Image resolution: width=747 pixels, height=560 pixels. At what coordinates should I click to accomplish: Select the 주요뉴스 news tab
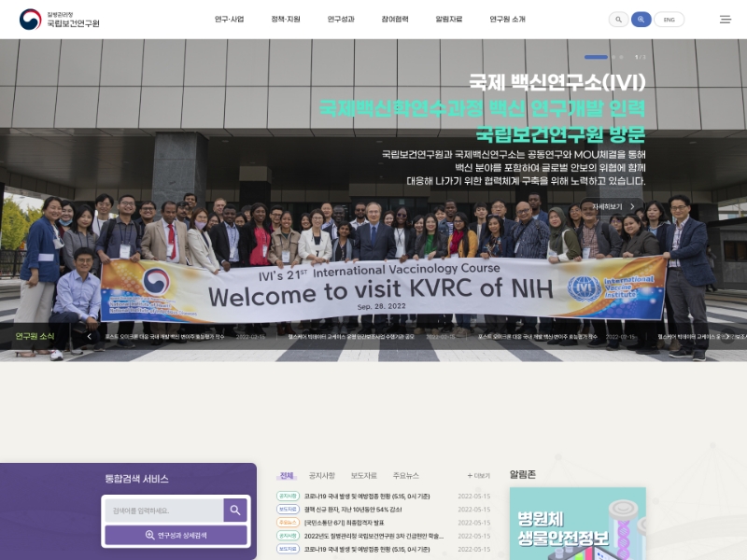[x=406, y=476]
